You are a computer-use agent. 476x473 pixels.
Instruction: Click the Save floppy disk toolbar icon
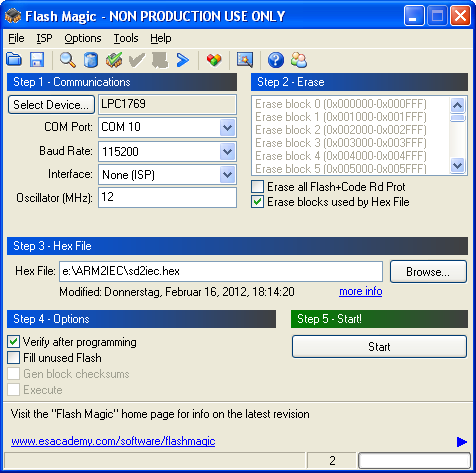click(x=37, y=60)
